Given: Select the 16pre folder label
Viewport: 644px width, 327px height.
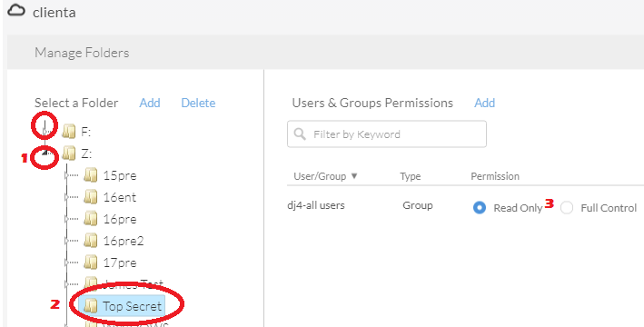Looking at the screenshot, I should click(120, 219).
